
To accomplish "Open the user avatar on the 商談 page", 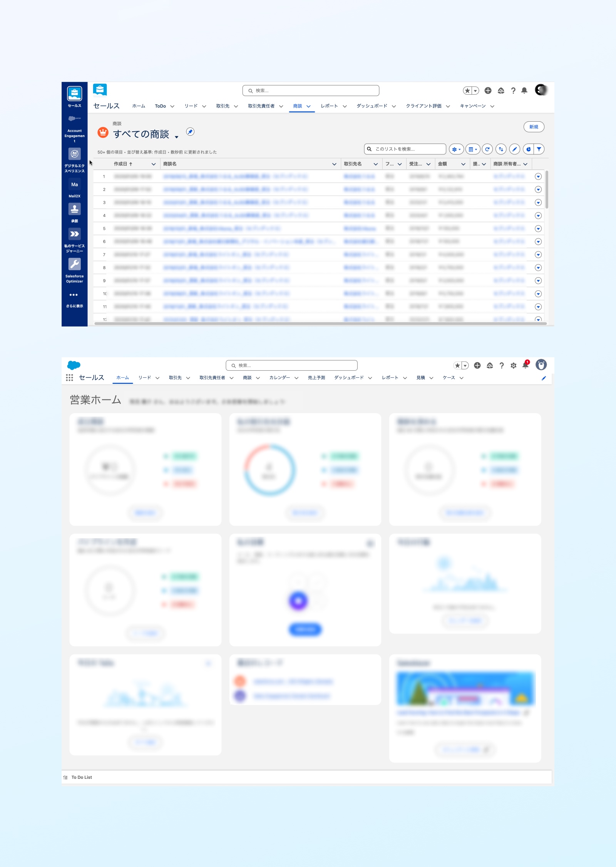I will point(541,90).
